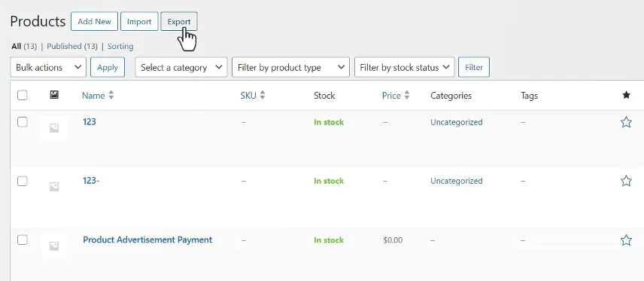Open product named 123-

click(91, 181)
